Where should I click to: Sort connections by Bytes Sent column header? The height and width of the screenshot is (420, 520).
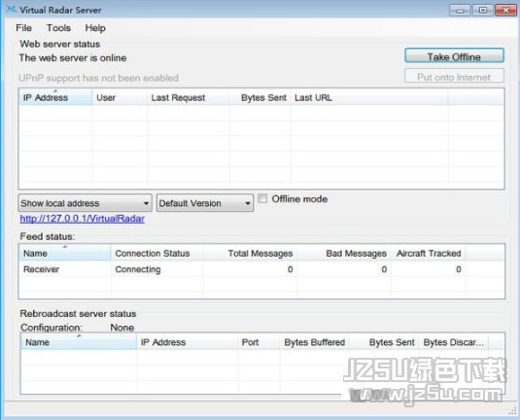[260, 97]
